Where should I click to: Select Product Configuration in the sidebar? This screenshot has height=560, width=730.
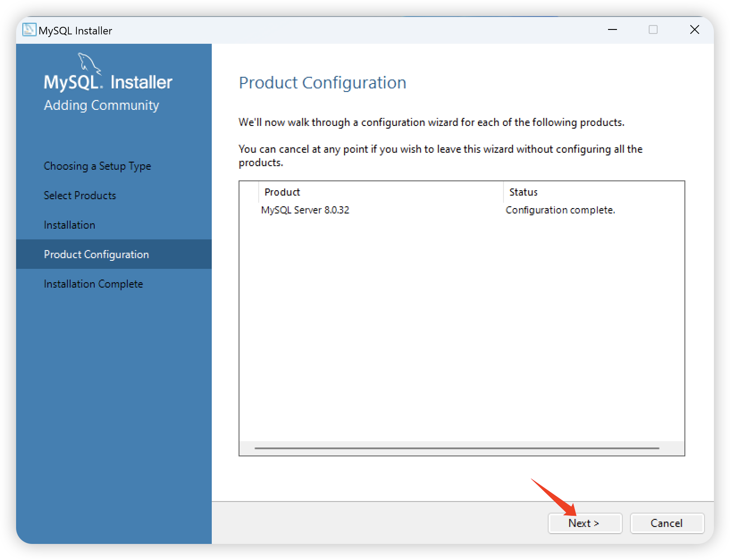(114, 254)
